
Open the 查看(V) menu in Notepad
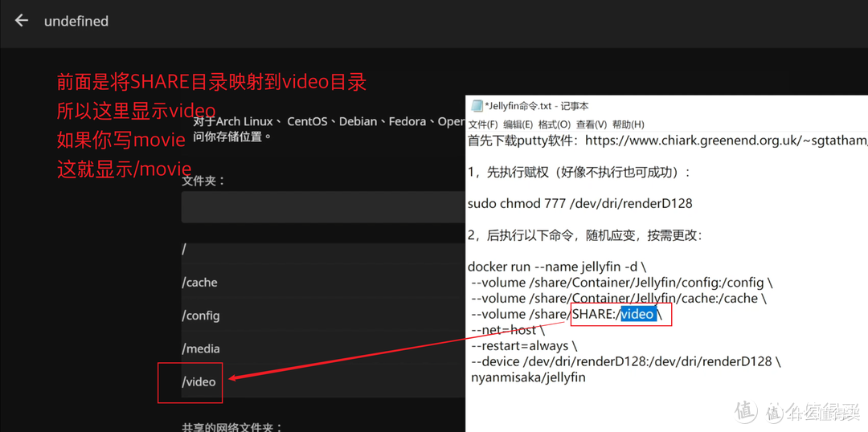click(592, 124)
